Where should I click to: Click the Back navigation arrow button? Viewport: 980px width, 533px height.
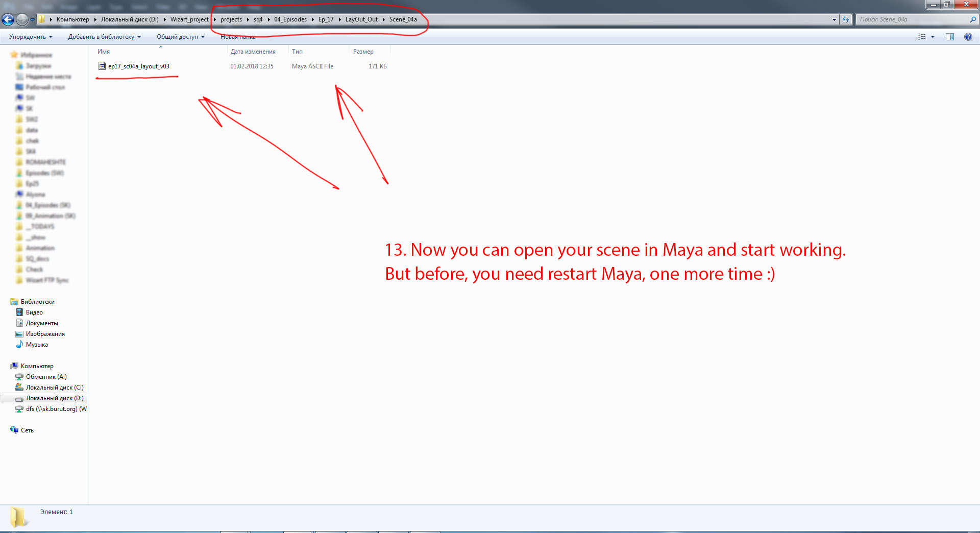(8, 19)
